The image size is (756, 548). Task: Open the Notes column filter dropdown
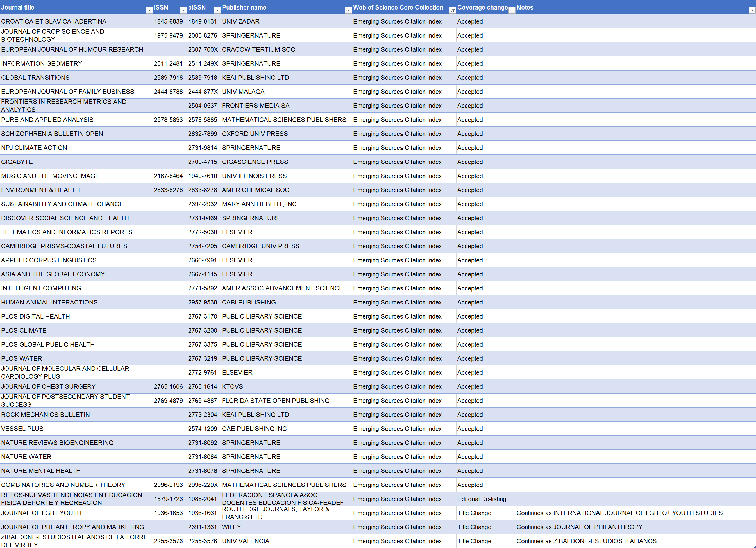pyautogui.click(x=752, y=10)
